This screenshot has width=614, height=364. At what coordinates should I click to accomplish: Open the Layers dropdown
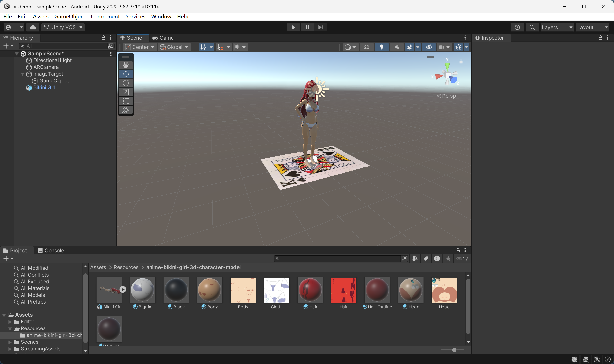pyautogui.click(x=557, y=27)
